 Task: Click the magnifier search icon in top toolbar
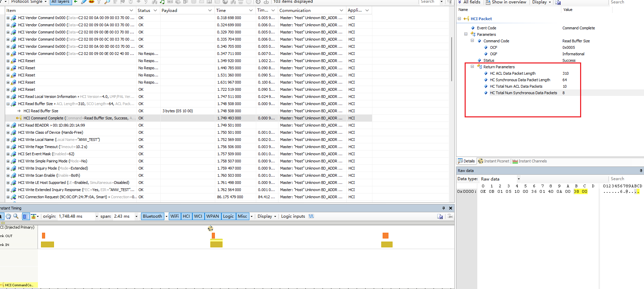point(107,2)
